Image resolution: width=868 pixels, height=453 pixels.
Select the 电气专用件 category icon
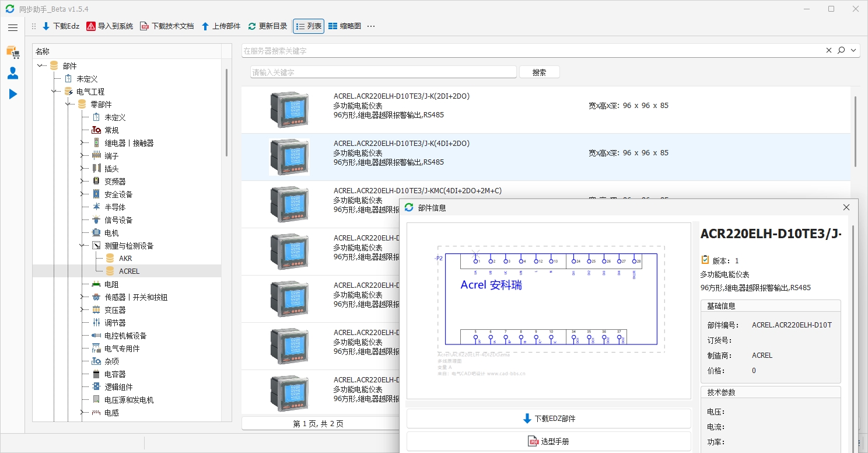[x=96, y=349]
